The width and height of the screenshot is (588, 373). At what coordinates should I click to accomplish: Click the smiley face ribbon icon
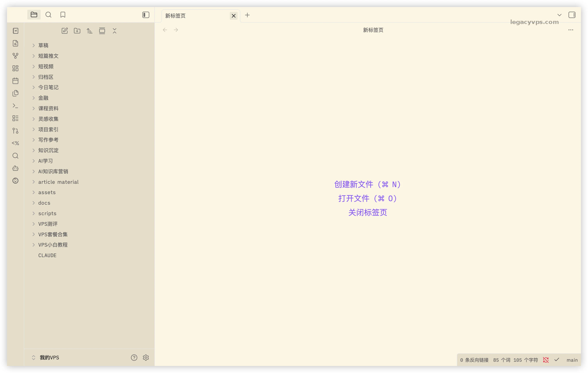point(15,181)
